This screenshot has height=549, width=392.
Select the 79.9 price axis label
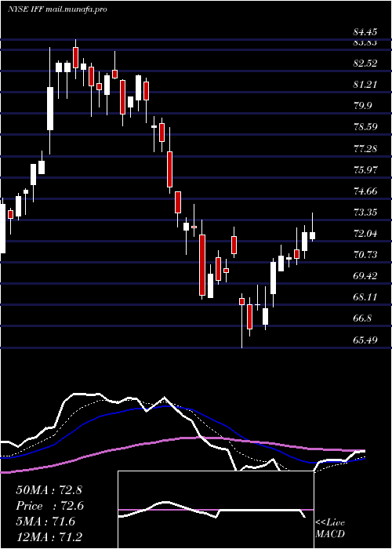pyautogui.click(x=362, y=106)
